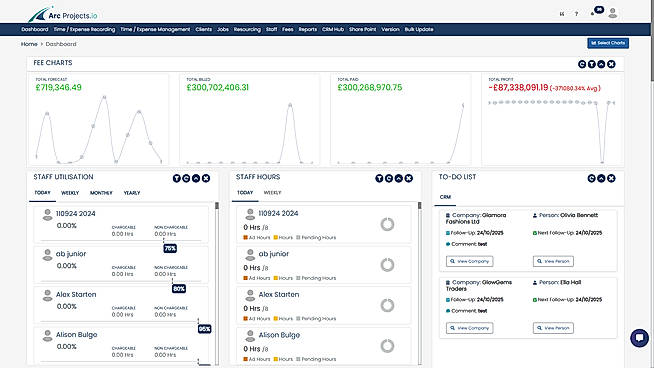654x368 pixels.
Task: Open the help question mark icon
Action: [x=576, y=14]
